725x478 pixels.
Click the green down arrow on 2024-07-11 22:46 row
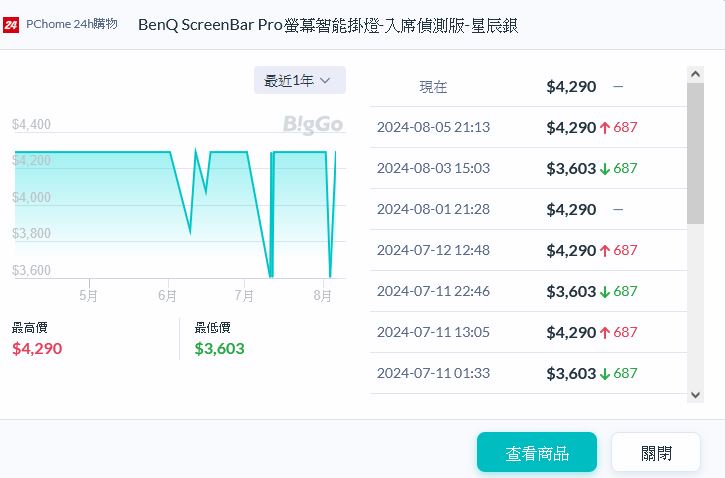pos(605,291)
